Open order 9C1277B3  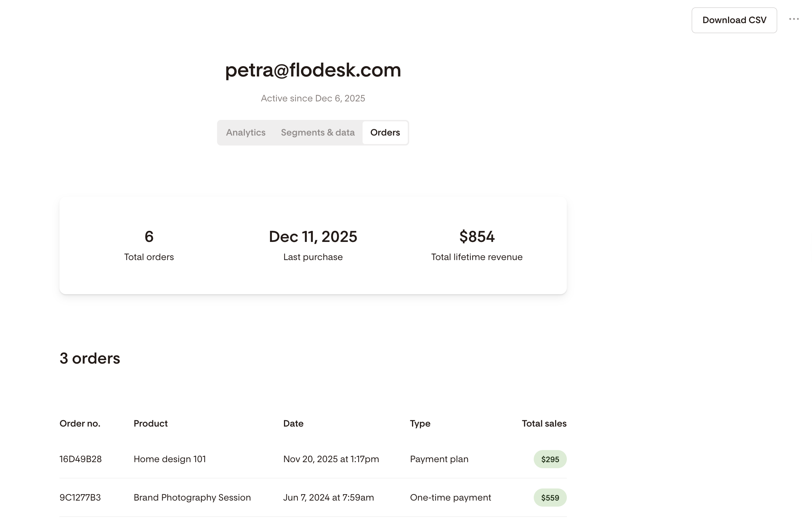[x=80, y=498]
